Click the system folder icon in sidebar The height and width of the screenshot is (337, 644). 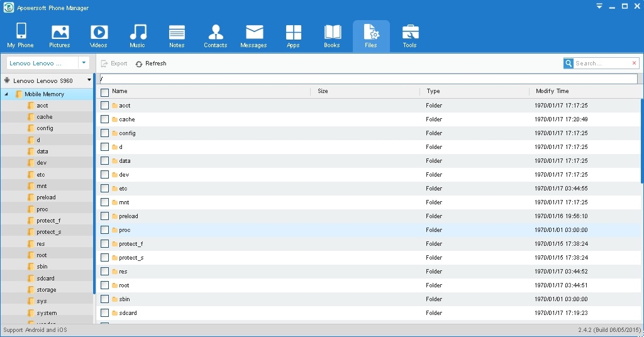tap(31, 312)
